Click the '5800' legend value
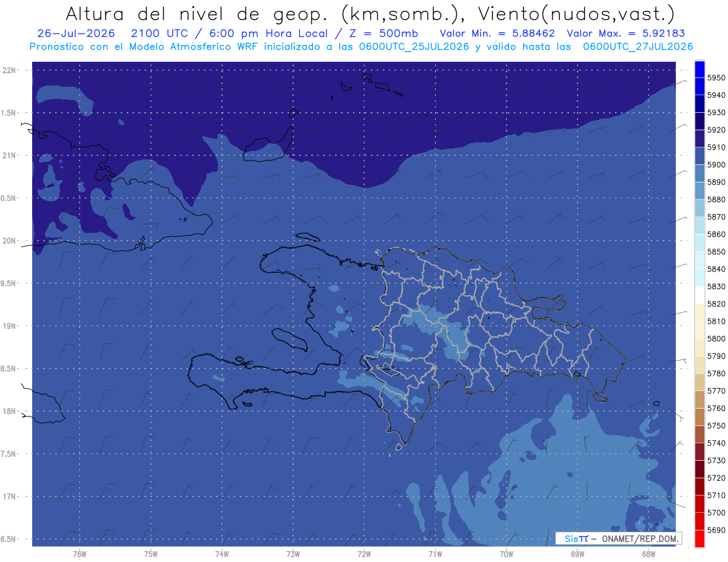The image size is (728, 562). tap(716, 339)
